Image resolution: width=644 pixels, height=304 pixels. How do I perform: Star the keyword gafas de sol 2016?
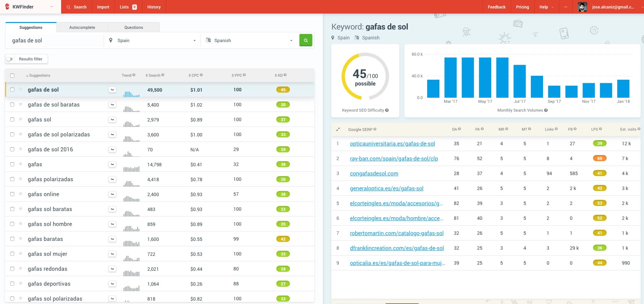coord(21,149)
